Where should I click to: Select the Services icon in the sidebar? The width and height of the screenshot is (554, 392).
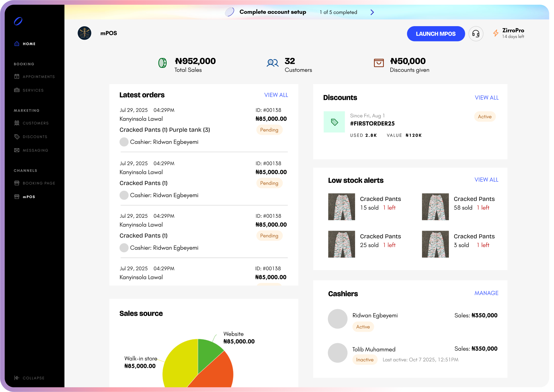(x=17, y=90)
